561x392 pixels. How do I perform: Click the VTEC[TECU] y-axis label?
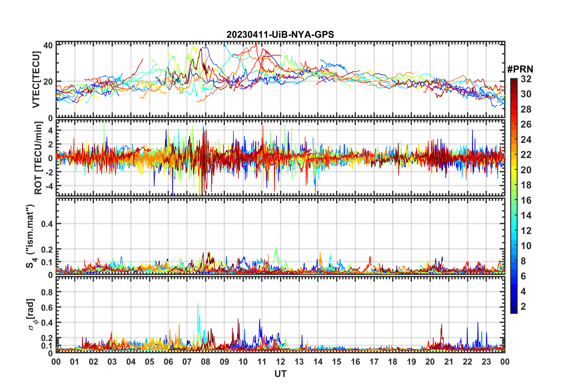tap(36, 80)
